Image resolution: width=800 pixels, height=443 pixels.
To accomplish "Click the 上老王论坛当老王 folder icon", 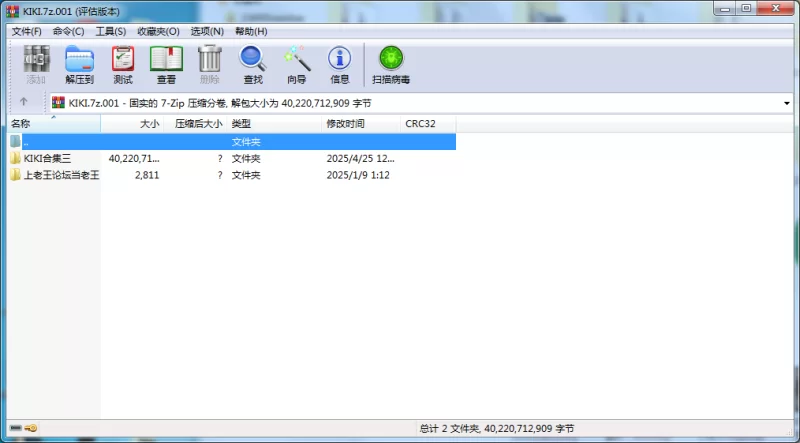I will pos(15,175).
